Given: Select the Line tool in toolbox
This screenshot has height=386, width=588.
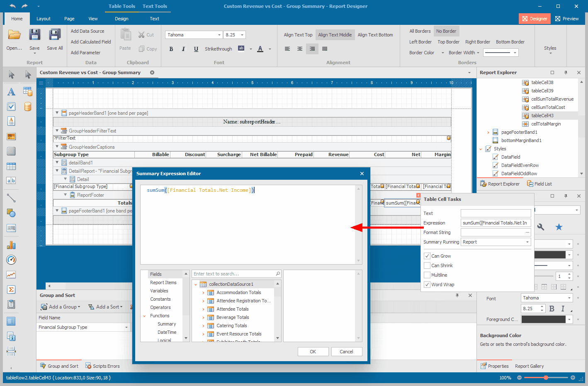Looking at the screenshot, I should (11, 198).
